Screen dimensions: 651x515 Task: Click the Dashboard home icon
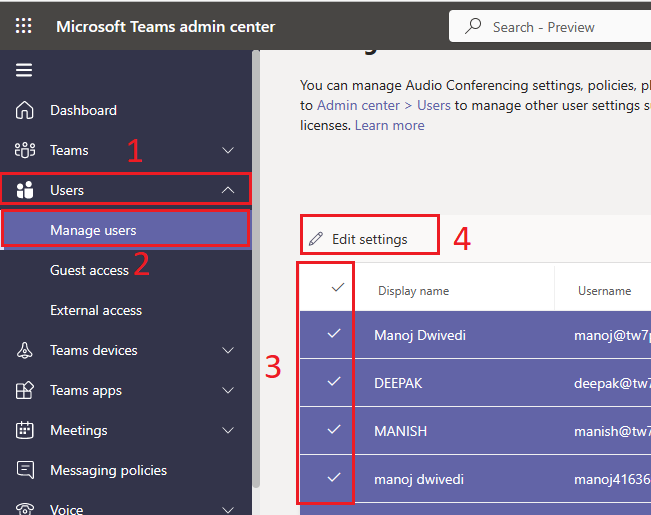point(25,110)
